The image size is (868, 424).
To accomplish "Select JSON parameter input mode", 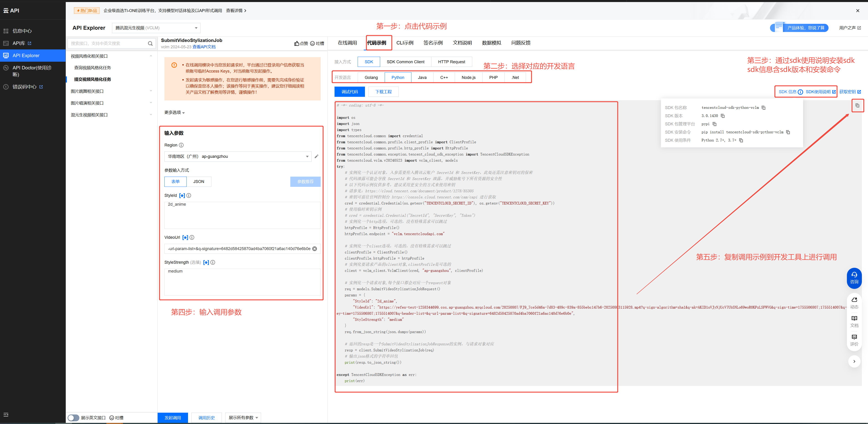I will [198, 182].
